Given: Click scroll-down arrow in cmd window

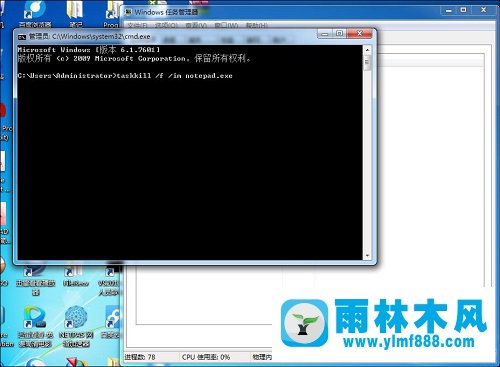Looking at the screenshot, I should (x=367, y=256).
